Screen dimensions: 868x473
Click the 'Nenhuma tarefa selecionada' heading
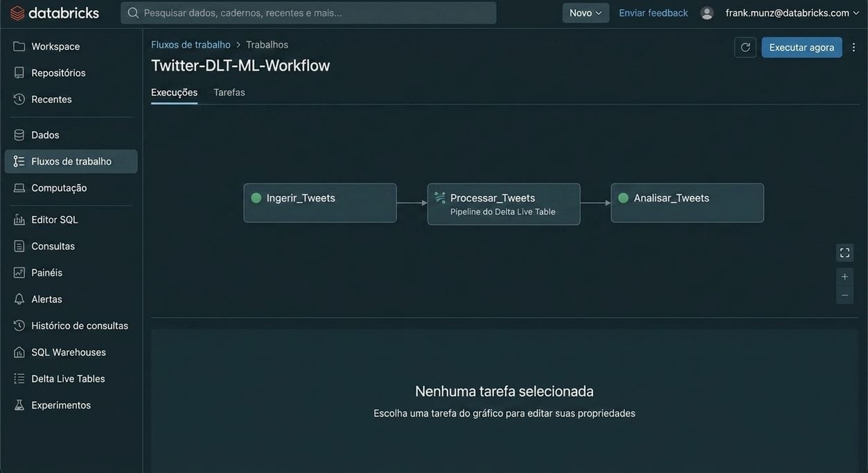coord(504,391)
